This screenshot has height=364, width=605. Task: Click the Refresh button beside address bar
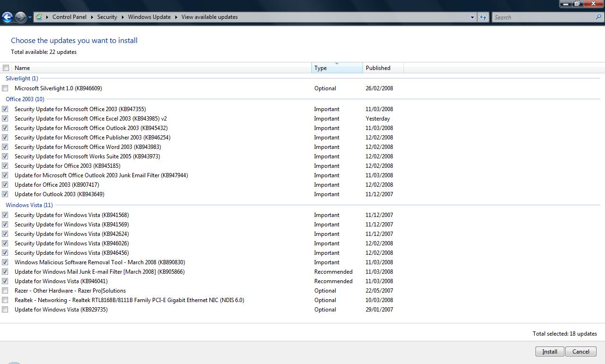483,17
